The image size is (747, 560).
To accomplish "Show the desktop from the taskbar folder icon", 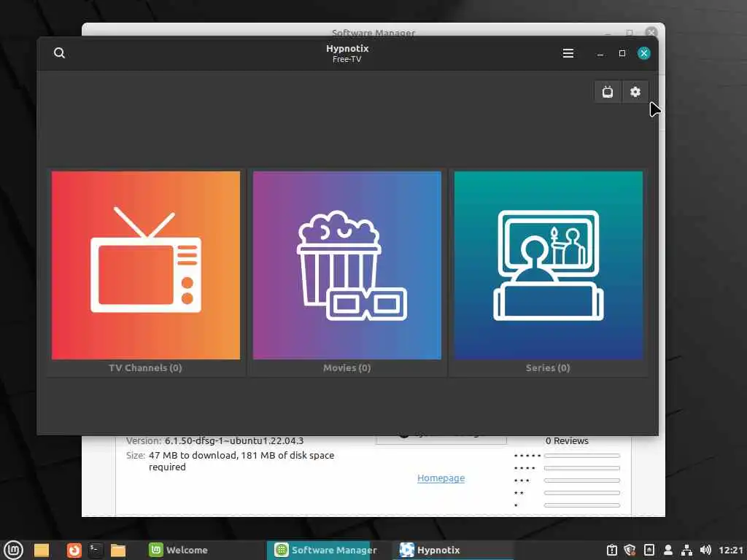I will pyautogui.click(x=42, y=550).
